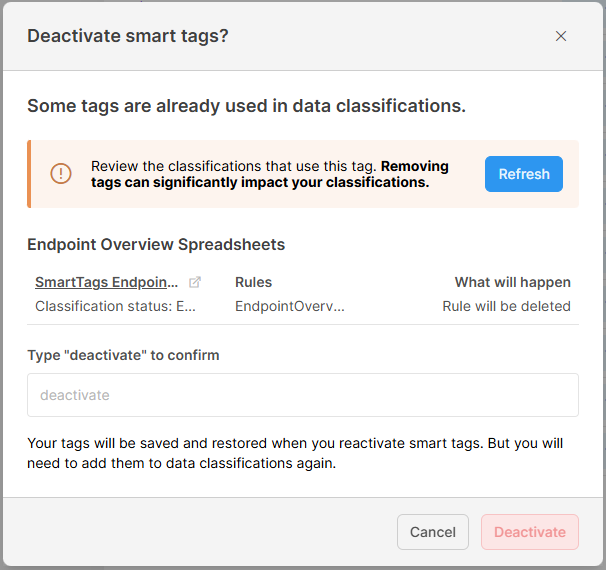Click the "Review the classifications" alert sentence
The width and height of the screenshot is (606, 570).
click(x=234, y=166)
